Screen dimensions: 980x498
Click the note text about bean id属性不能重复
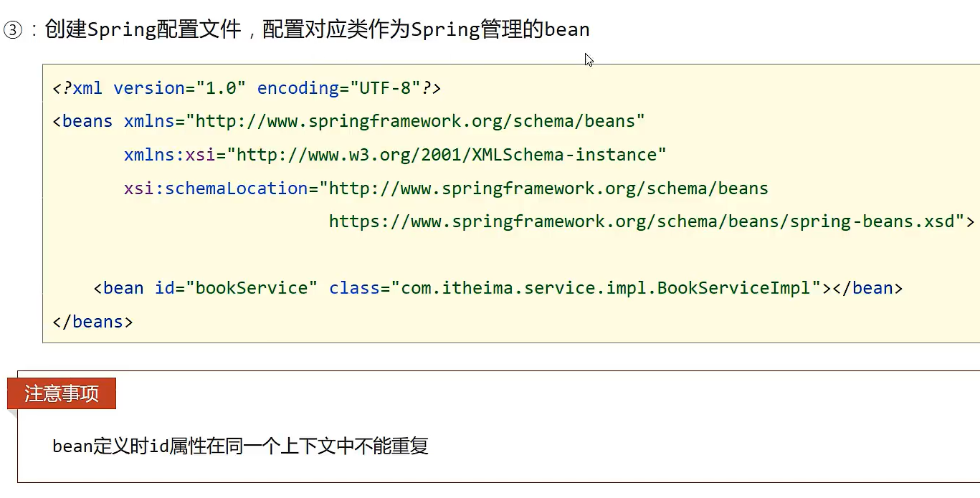tap(240, 446)
